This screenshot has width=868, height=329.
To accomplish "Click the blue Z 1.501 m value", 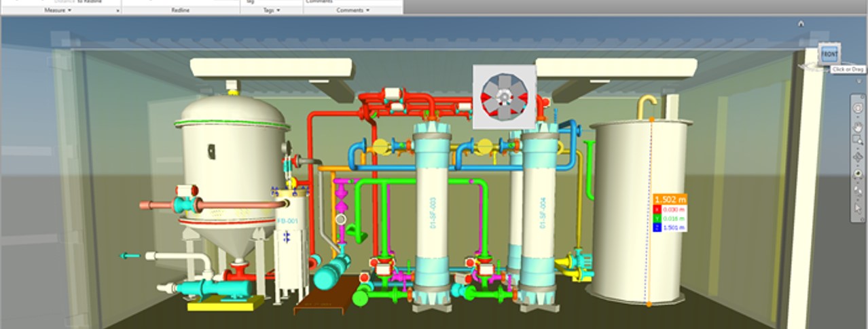I will click(x=670, y=227).
